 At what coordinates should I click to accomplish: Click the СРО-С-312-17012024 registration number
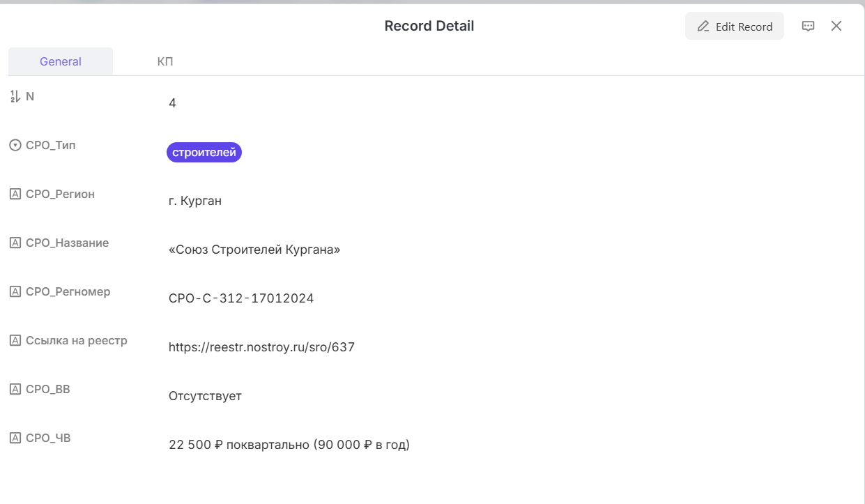click(x=241, y=298)
